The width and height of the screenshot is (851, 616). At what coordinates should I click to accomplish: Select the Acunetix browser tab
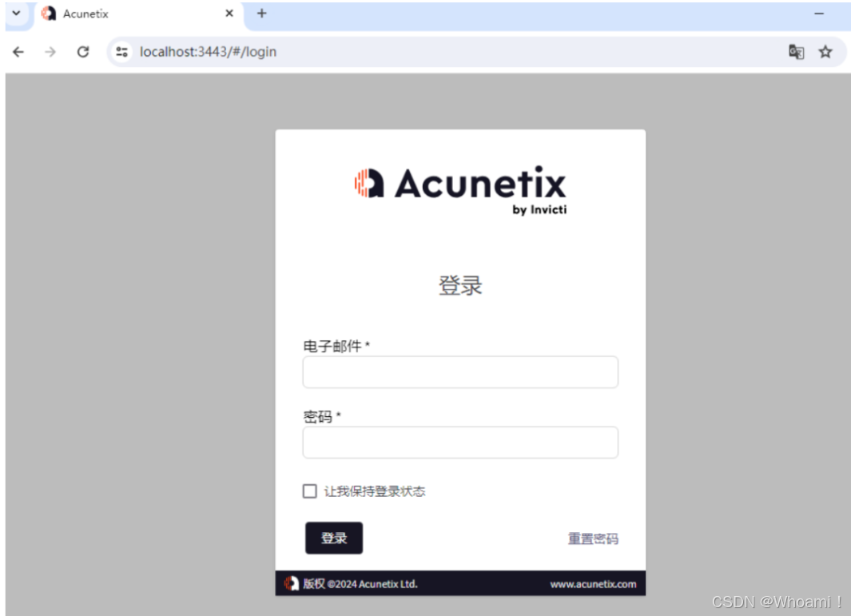(138, 14)
